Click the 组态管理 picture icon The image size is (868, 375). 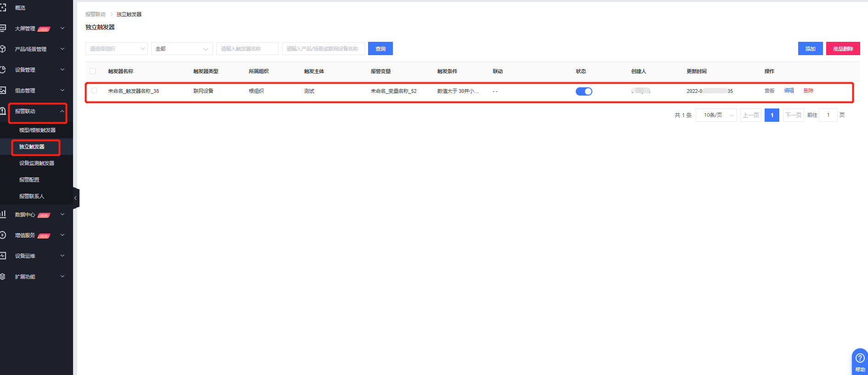coord(3,91)
